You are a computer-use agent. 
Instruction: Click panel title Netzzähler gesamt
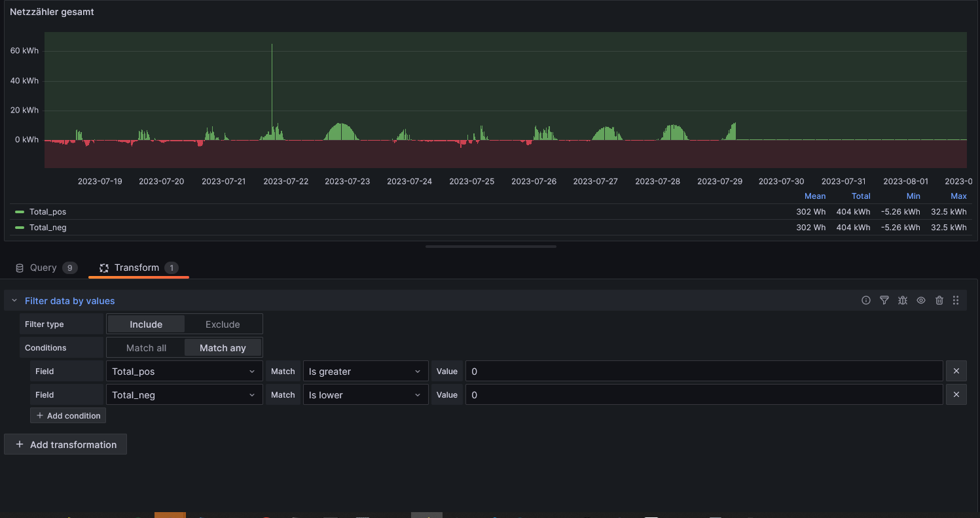pos(52,12)
